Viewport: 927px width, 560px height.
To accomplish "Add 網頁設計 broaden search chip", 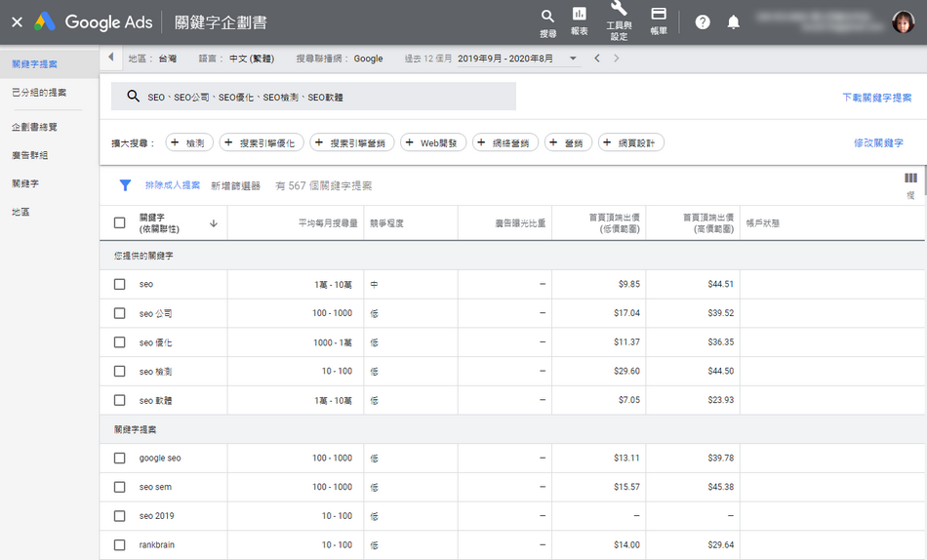I will pos(631,142).
